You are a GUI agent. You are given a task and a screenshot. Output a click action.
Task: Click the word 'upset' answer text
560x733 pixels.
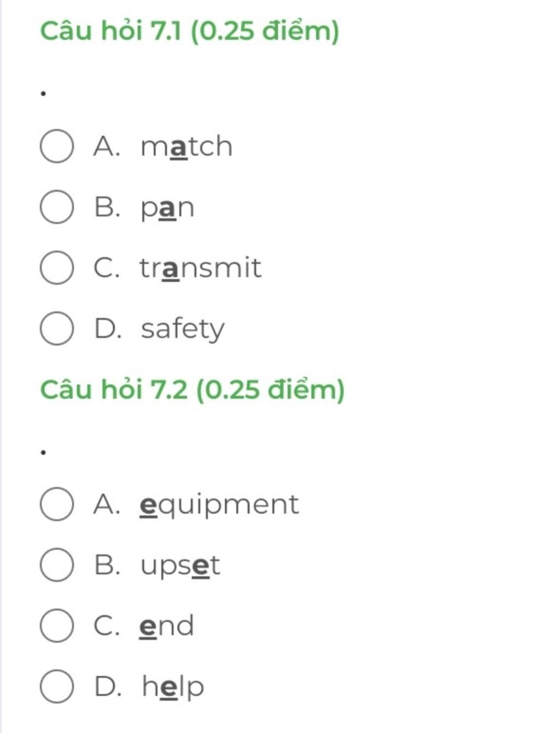pyautogui.click(x=180, y=566)
